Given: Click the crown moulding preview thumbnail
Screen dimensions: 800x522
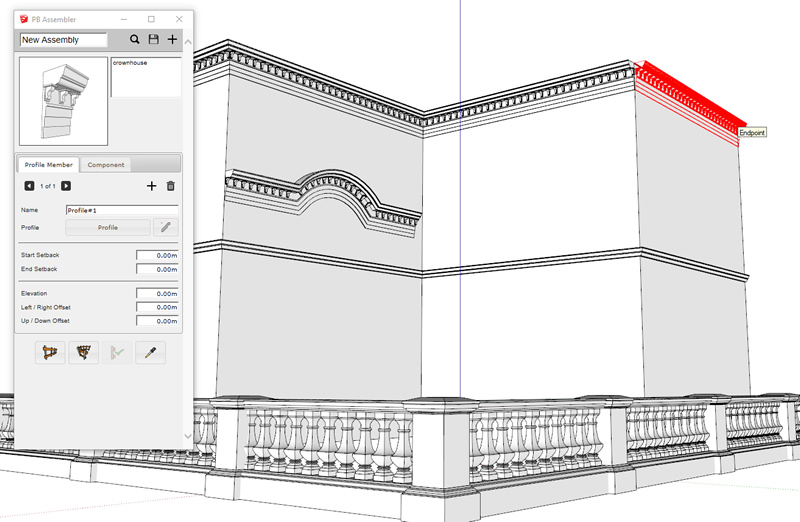Looking at the screenshot, I should [63, 101].
